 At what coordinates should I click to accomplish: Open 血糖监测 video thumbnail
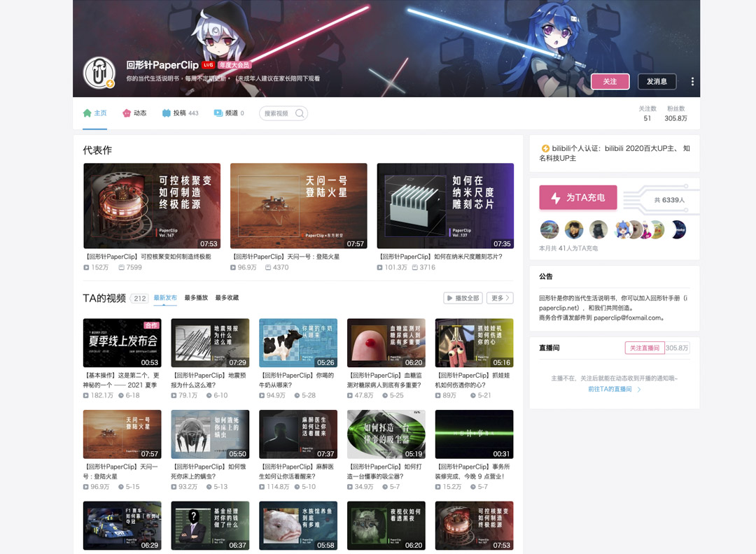tap(386, 343)
